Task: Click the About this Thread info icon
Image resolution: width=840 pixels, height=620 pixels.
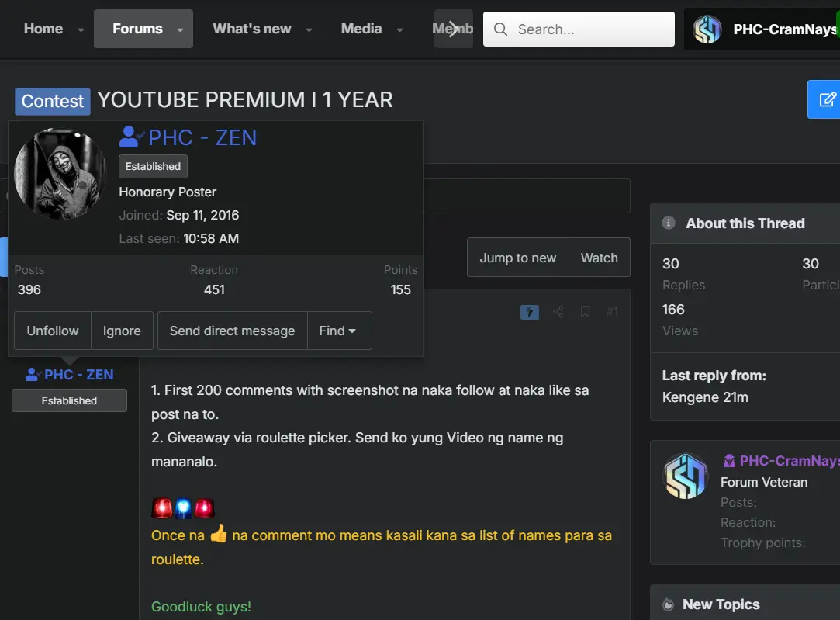Action: (x=669, y=223)
